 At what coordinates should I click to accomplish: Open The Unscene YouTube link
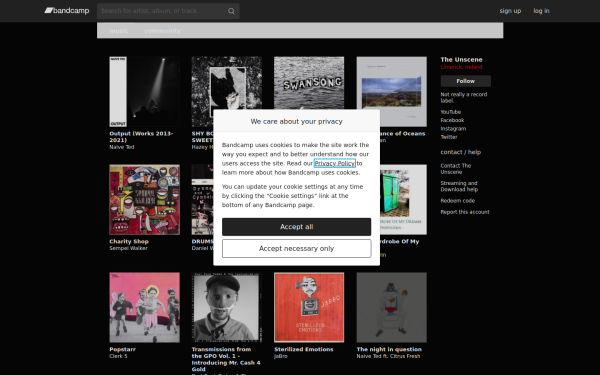(450, 112)
